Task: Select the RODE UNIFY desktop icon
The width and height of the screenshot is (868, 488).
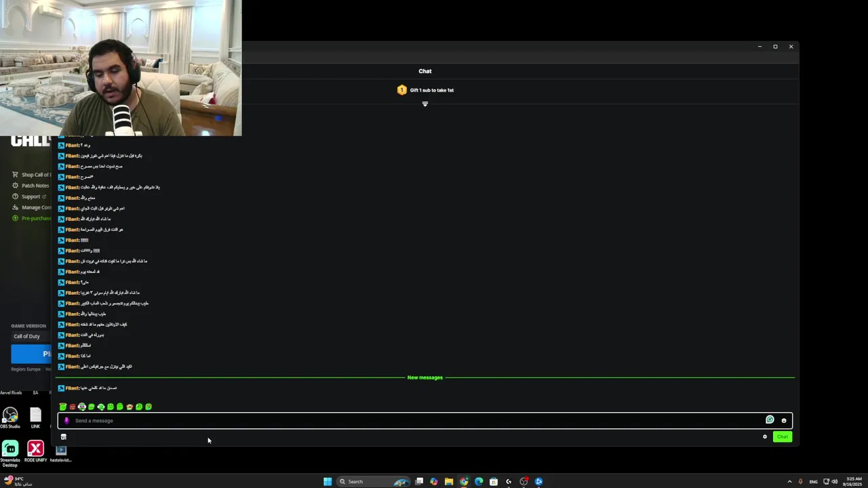Action: (35, 451)
